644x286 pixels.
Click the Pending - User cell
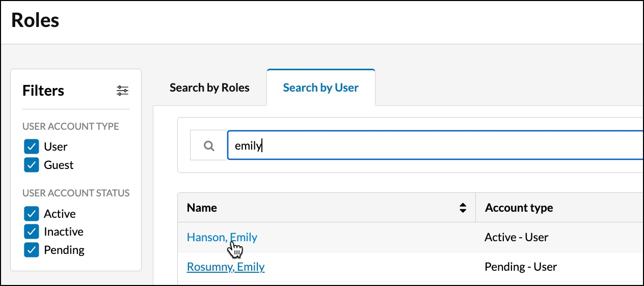click(x=521, y=267)
